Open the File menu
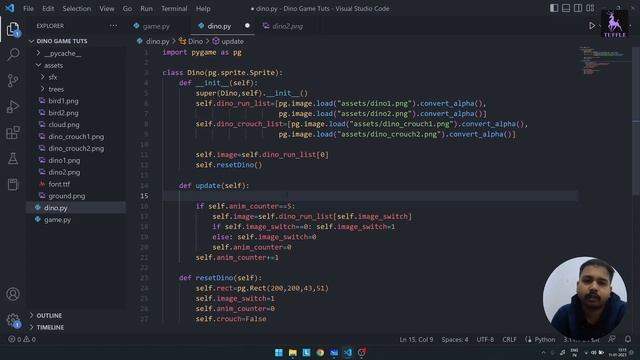 pyautogui.click(x=29, y=8)
